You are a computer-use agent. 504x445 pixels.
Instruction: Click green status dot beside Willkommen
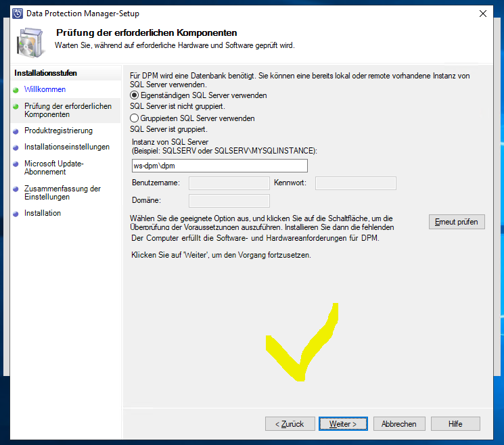tap(16, 91)
